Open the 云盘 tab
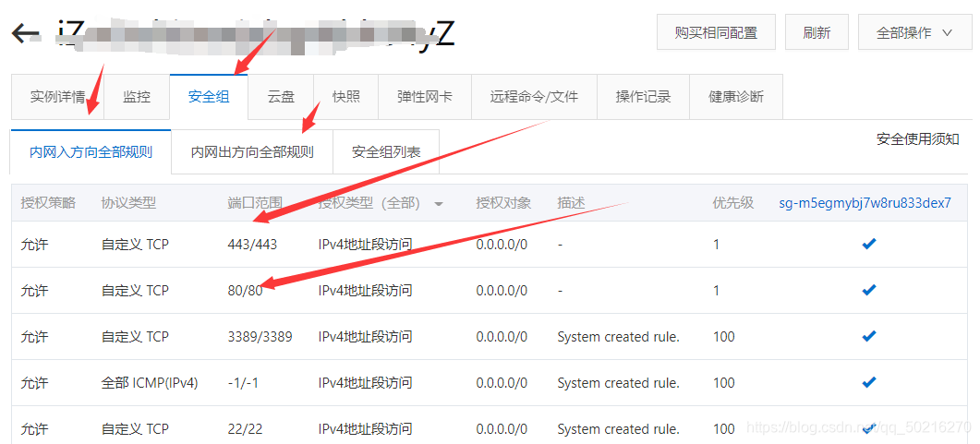 (x=281, y=97)
